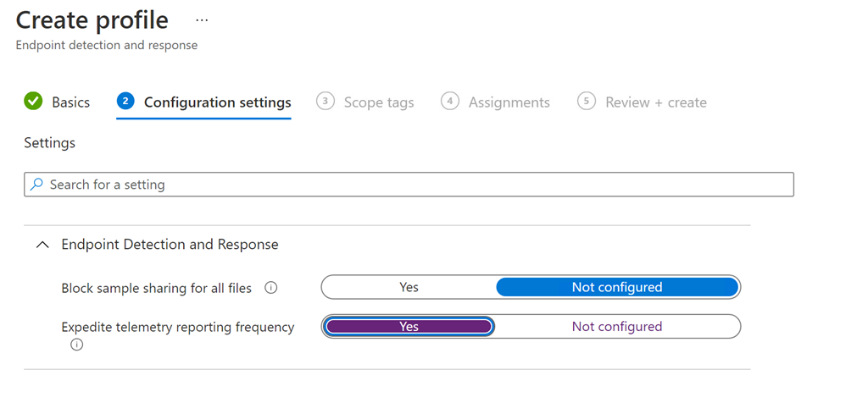Viewport: 868px width, 403px height.
Task: Show info for Block sample sharing
Action: (271, 288)
